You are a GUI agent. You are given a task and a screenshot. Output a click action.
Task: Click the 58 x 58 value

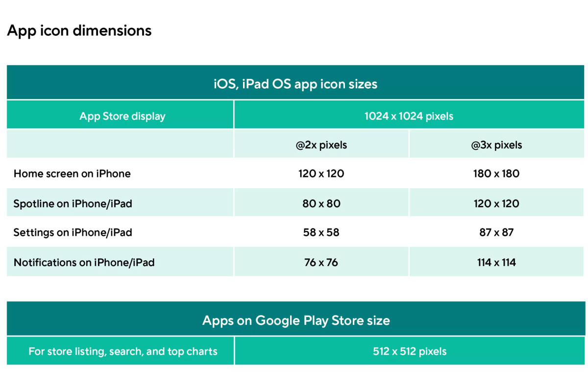click(x=321, y=232)
